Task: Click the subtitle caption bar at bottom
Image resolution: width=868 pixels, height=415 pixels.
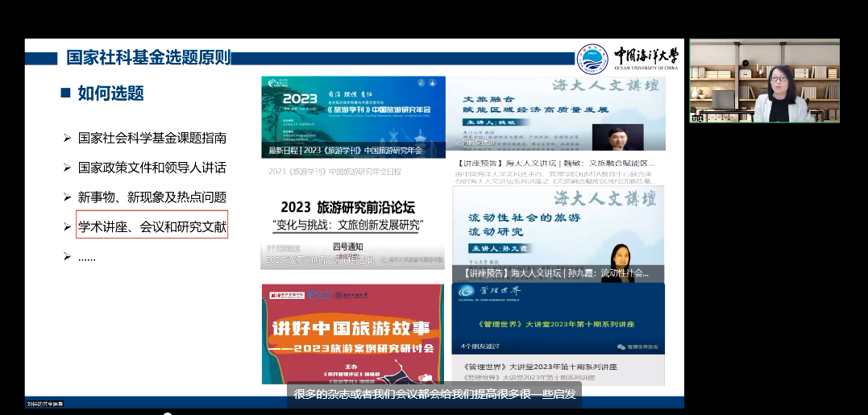Action: (434, 394)
